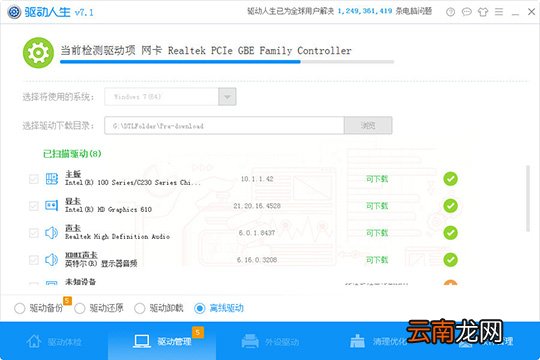The height and width of the screenshot is (360, 540).
Task: Open the feedback chat bubble icon
Action: (467, 12)
